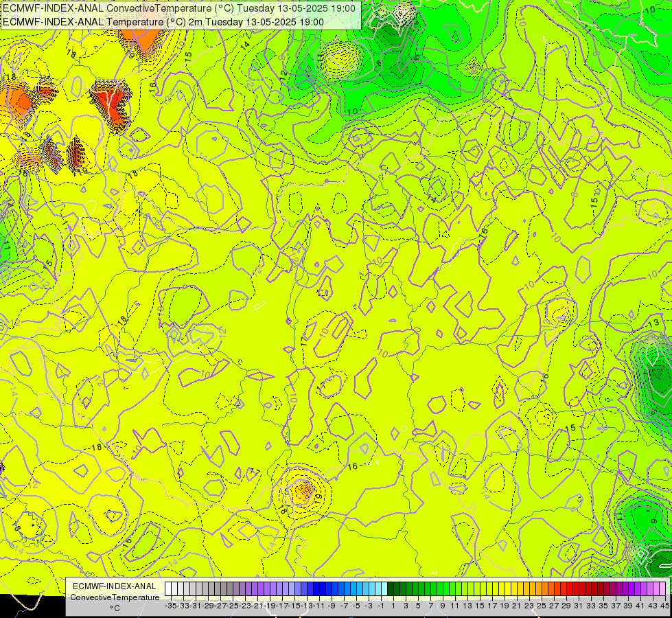Image resolution: width=672 pixels, height=618 pixels.
Task: Select the pink legend swatch above 45
Action: coord(662,589)
